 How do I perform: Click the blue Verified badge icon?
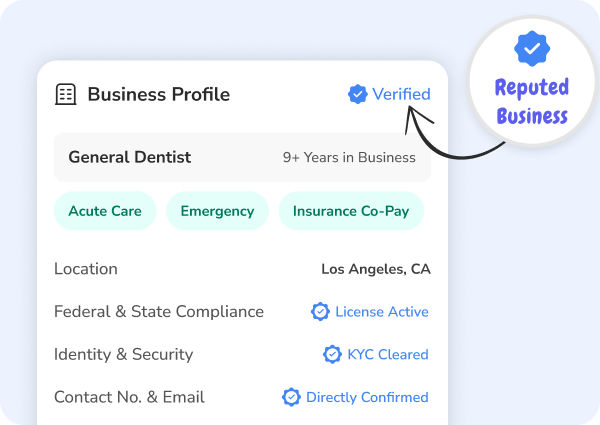pyautogui.click(x=357, y=94)
